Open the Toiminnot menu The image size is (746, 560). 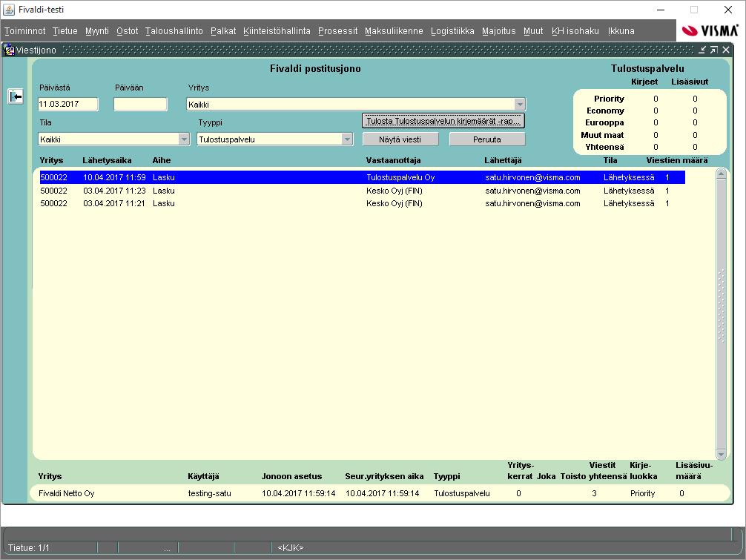point(24,31)
